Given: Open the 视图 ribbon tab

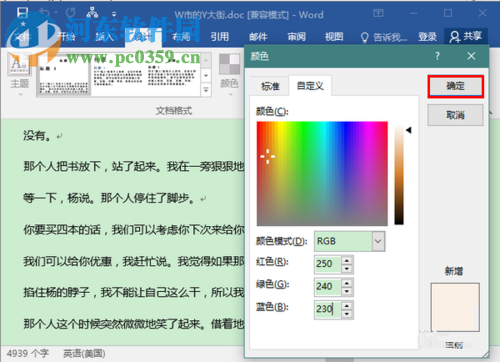Looking at the screenshot, I should (334, 36).
